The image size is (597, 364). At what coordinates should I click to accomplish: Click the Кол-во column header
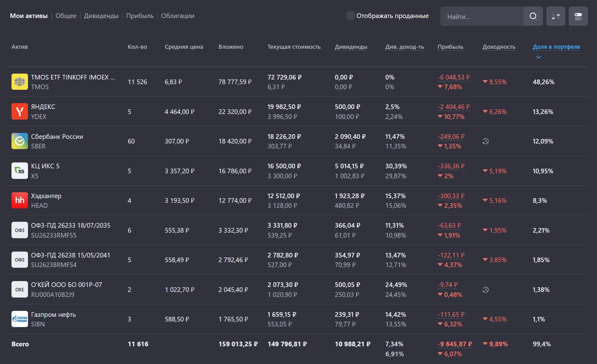(x=137, y=47)
